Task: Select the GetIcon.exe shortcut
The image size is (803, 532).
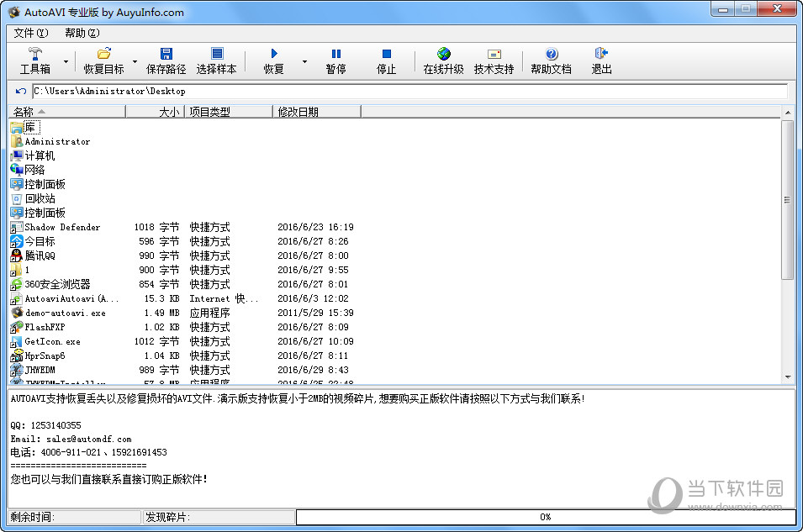Action: (45, 341)
